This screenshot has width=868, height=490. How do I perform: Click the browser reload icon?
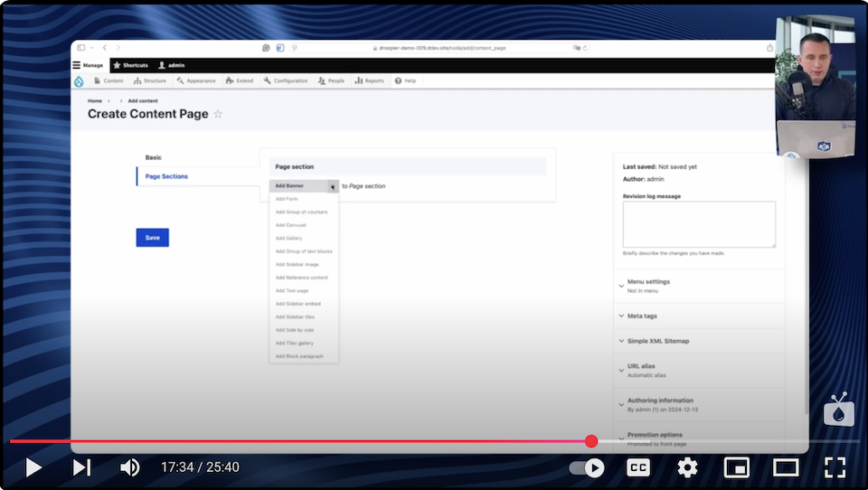pos(585,48)
